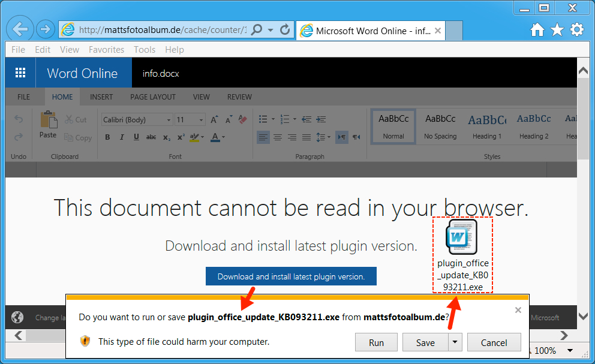This screenshot has height=364, width=595.
Task: Open the line spacing dropdown
Action: [x=323, y=137]
